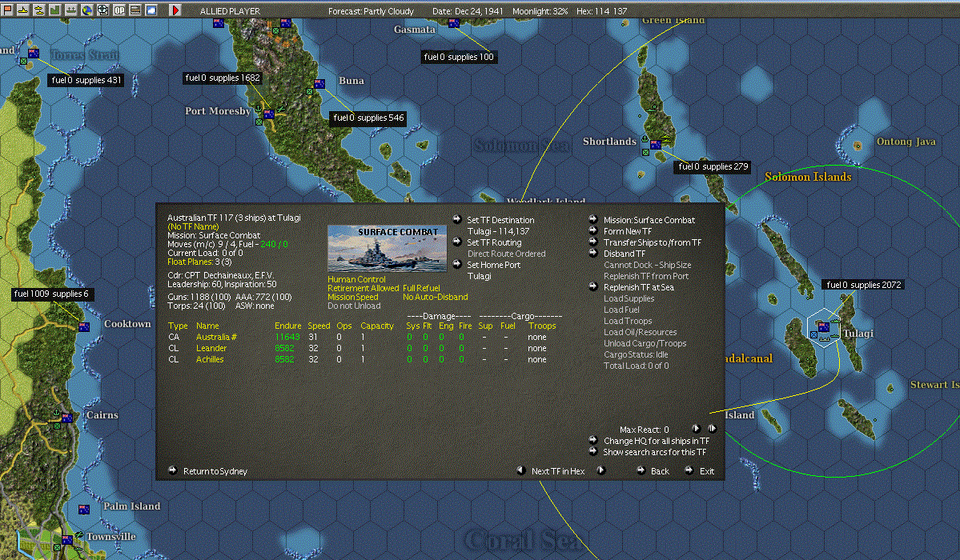The image size is (960, 560).
Task: Click the Endure column header
Action: tap(287, 326)
